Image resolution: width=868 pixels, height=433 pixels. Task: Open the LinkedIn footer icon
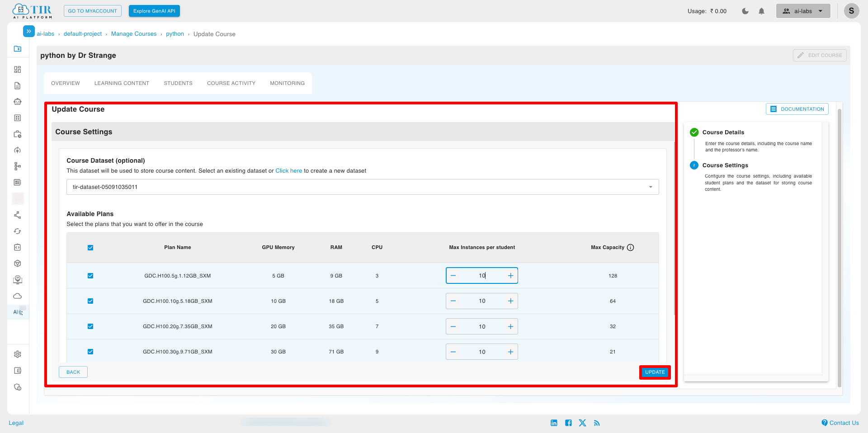tap(554, 423)
